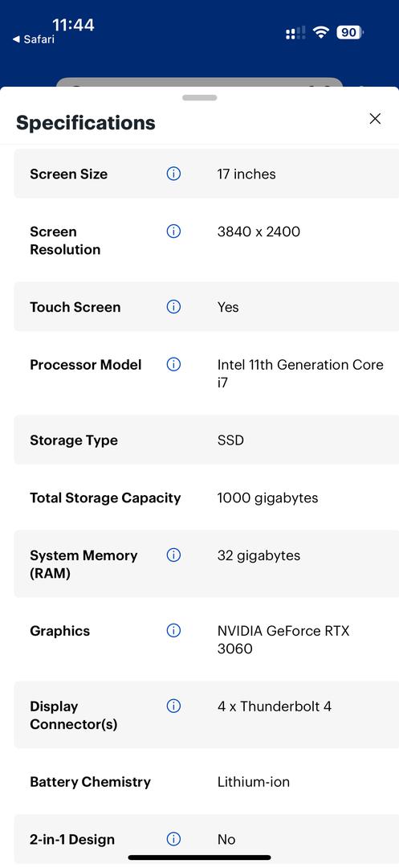Open the Graphics info icon

tap(173, 631)
